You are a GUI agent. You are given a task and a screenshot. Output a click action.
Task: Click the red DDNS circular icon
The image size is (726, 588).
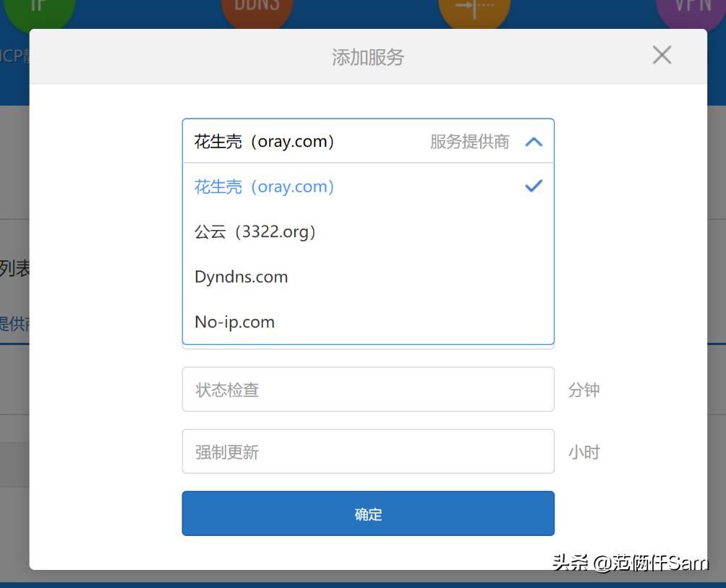(x=257, y=7)
